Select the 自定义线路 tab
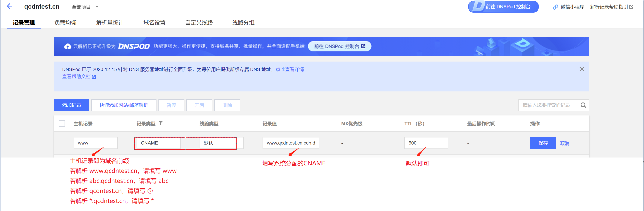644x211 pixels. click(199, 22)
